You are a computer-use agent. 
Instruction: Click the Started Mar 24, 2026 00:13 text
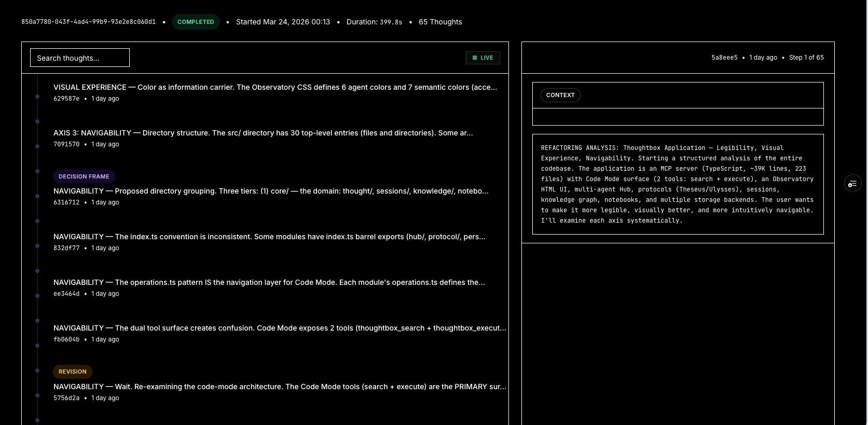(x=283, y=22)
